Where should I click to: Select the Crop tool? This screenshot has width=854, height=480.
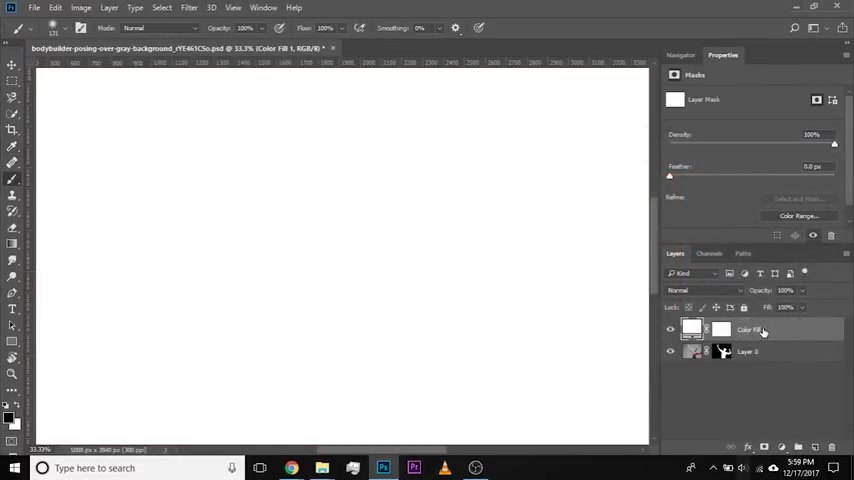tap(11, 130)
